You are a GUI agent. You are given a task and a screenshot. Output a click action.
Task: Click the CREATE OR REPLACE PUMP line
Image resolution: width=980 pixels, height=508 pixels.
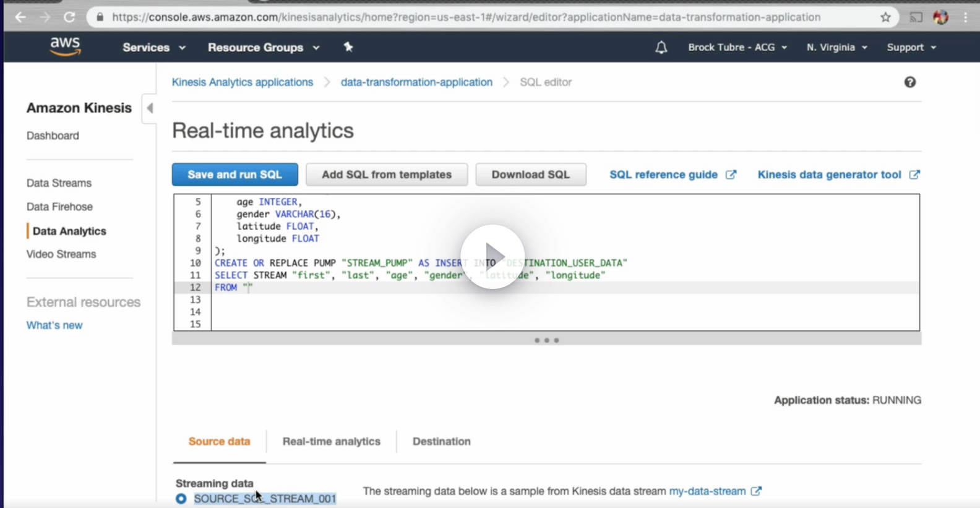pos(421,263)
